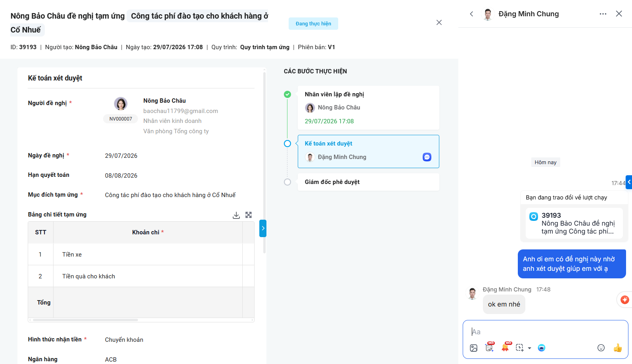Click the Đang thực hiện status badge
632x364 pixels.
[313, 24]
